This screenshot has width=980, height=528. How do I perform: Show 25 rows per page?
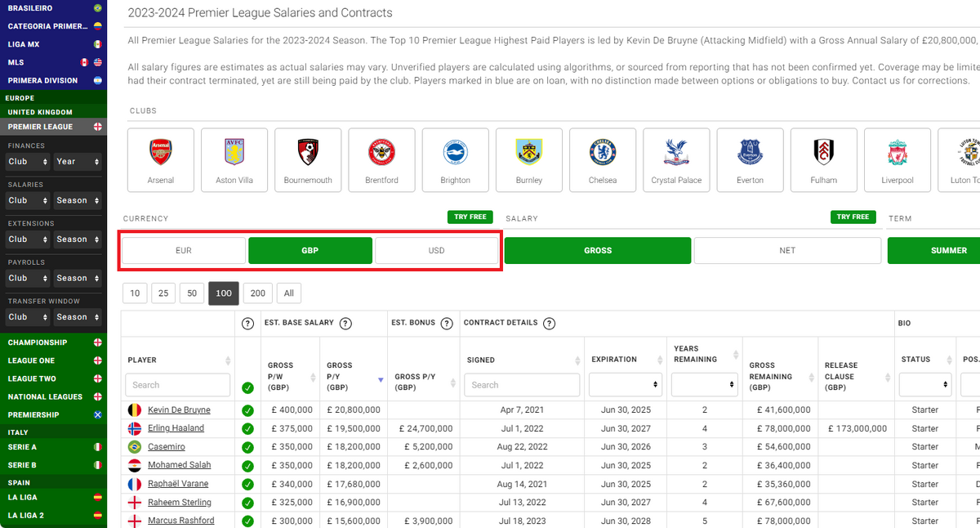[163, 293]
